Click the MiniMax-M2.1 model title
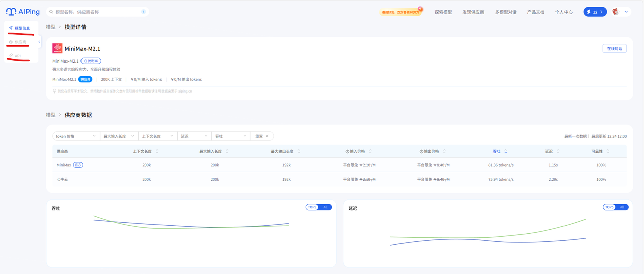This screenshot has height=274, width=644. point(83,49)
